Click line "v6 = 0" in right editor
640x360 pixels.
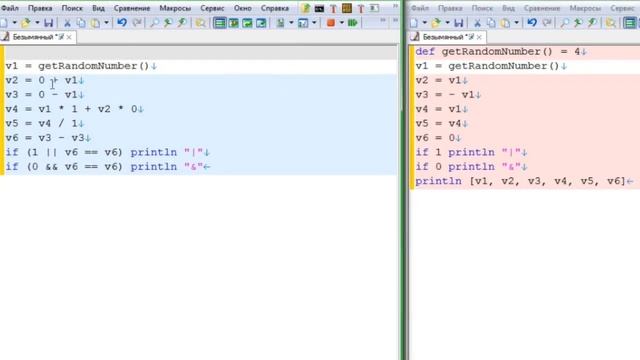pyautogui.click(x=438, y=138)
